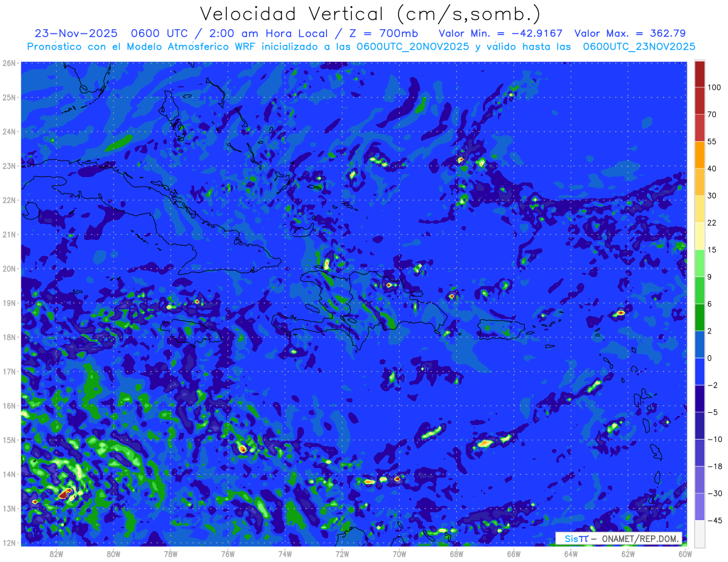The width and height of the screenshot is (728, 562).
Task: Click the '100' colorbar label
Action: pyautogui.click(x=715, y=87)
